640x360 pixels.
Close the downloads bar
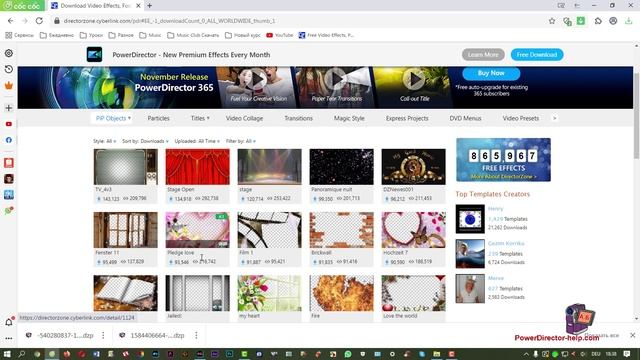632,335
